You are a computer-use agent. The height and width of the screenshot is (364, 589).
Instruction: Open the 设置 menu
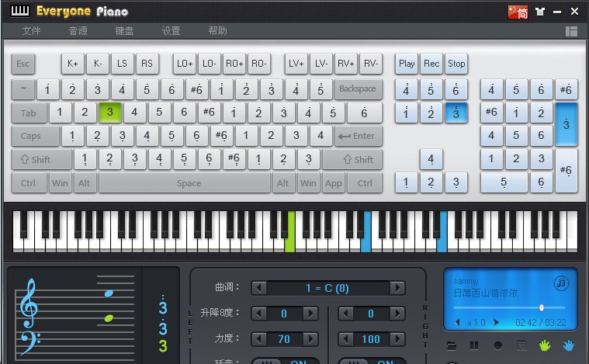pos(171,31)
